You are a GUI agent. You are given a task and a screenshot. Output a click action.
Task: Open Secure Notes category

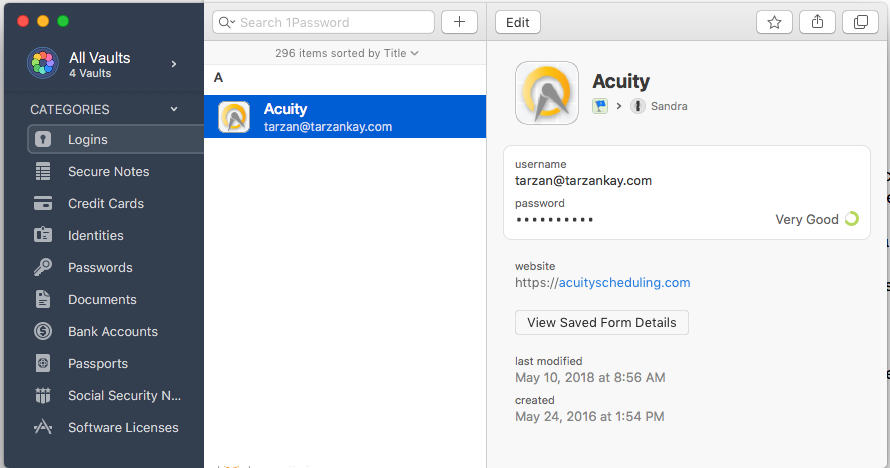click(x=108, y=171)
